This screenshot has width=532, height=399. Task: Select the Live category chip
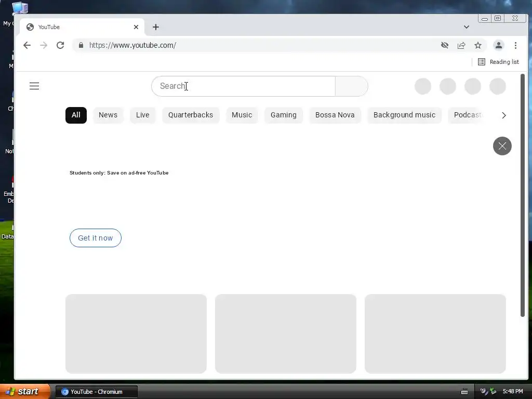(142, 115)
